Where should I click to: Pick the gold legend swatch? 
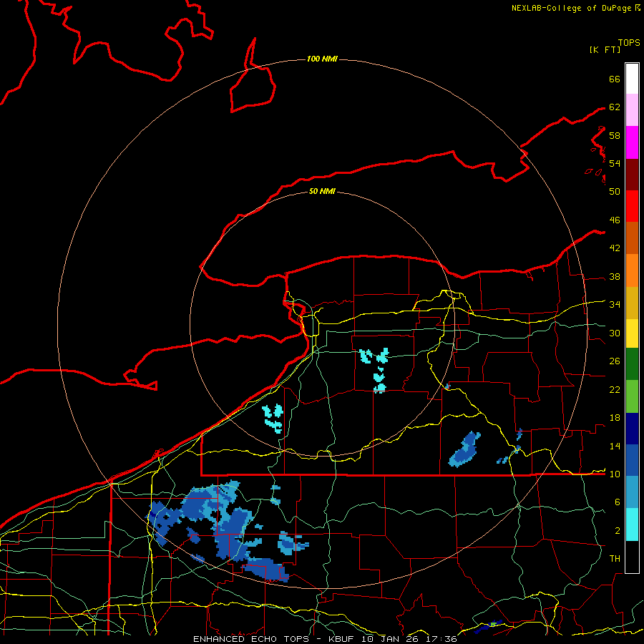point(632,303)
